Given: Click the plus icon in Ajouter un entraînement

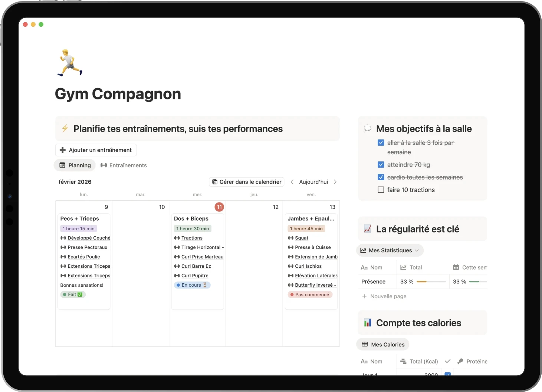Looking at the screenshot, I should [x=63, y=150].
